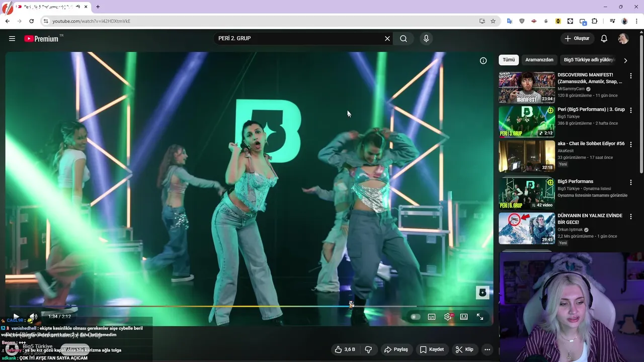Bookmark this page with star

pyautogui.click(x=493, y=21)
